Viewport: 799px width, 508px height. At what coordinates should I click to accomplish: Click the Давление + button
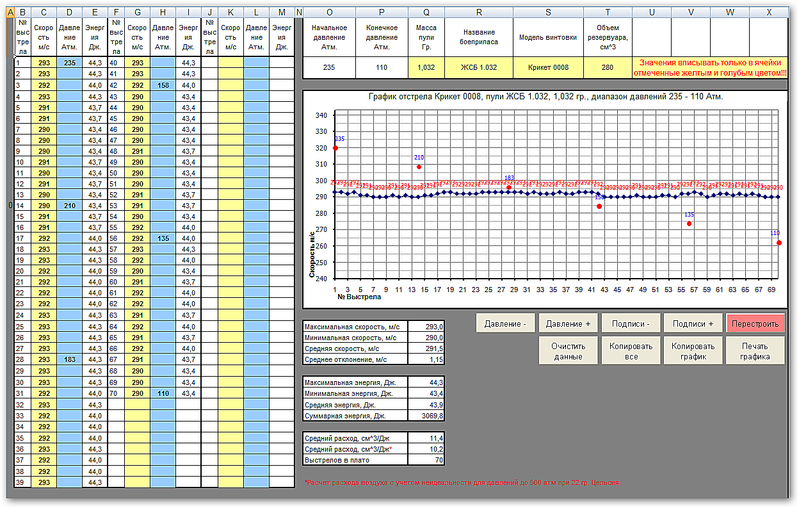568,324
